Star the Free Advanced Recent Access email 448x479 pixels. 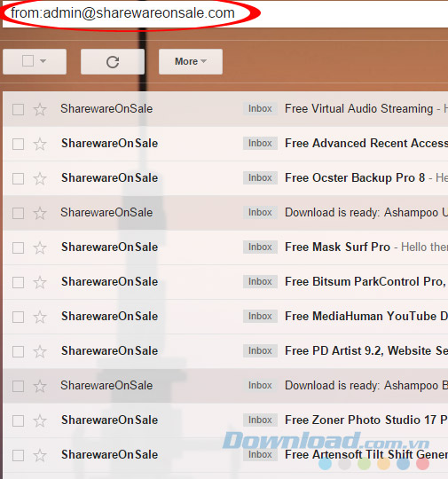point(40,144)
